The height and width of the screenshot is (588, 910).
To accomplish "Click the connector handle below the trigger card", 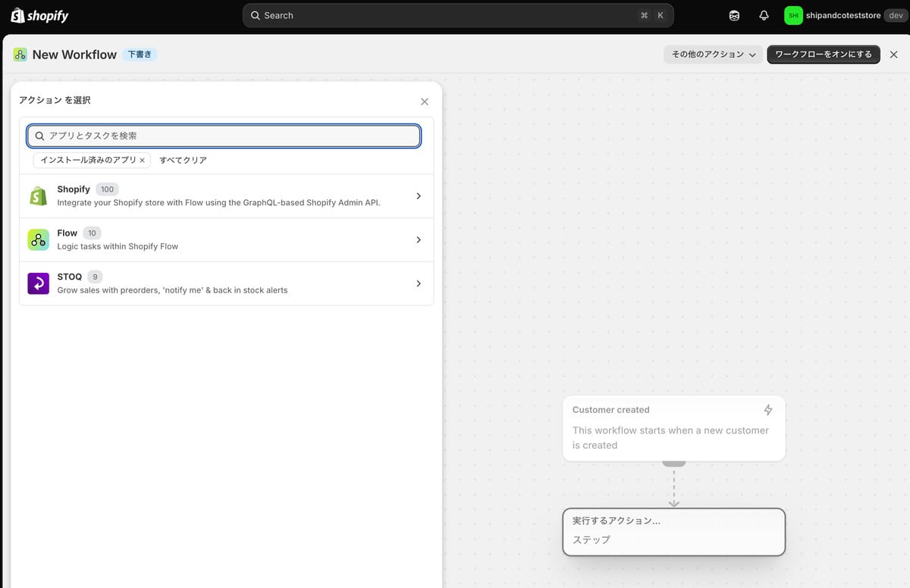I will (x=673, y=462).
